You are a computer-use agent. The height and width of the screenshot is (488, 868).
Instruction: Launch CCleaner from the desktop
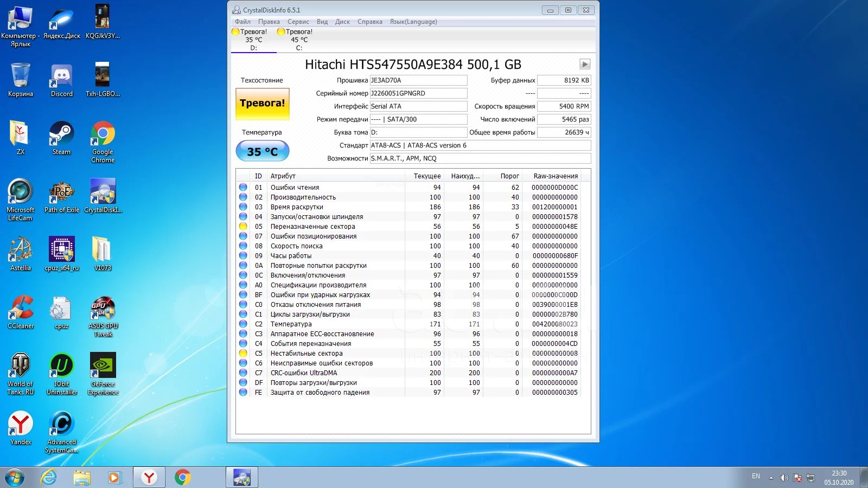20,312
